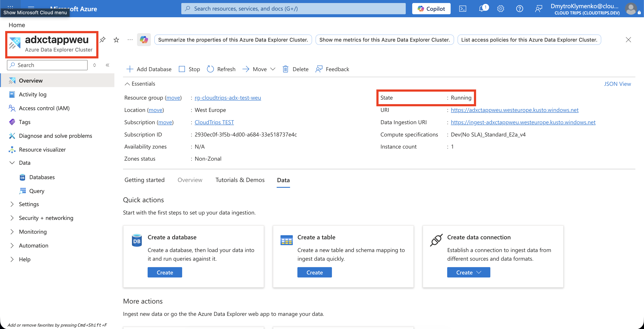This screenshot has width=644, height=329.
Task: Click the Dev(No SLA)_Standard_E2a_v4 value
Action: [x=488, y=134]
